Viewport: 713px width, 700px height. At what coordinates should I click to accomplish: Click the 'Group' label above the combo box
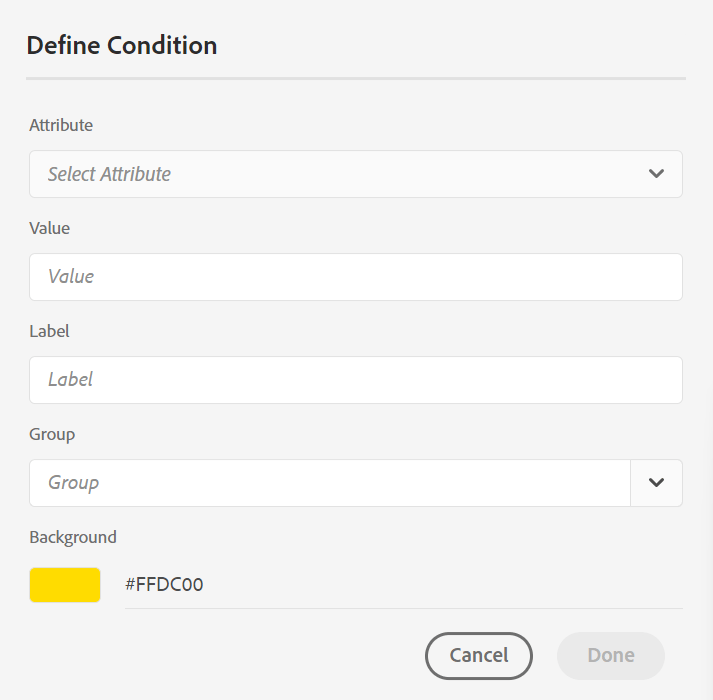(x=52, y=434)
